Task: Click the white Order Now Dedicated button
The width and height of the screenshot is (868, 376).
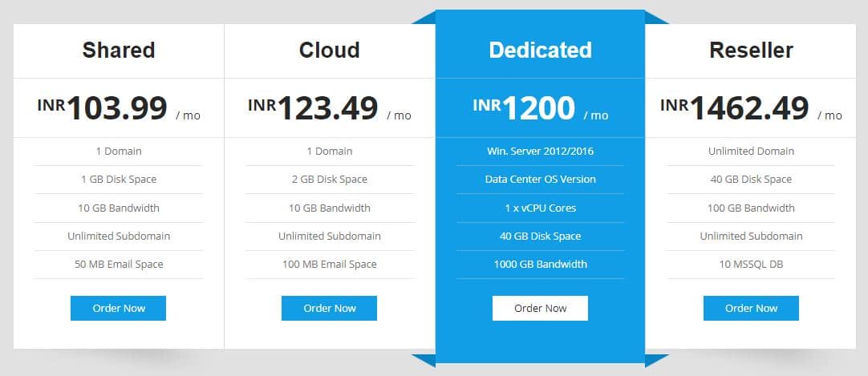Action: click(540, 308)
